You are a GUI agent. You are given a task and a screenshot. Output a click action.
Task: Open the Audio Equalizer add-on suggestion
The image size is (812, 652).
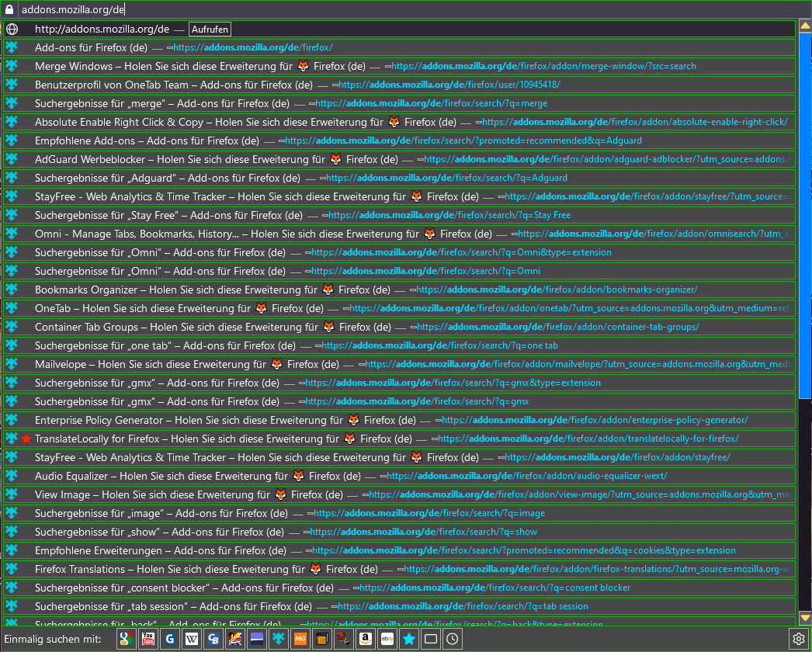tap(311, 477)
